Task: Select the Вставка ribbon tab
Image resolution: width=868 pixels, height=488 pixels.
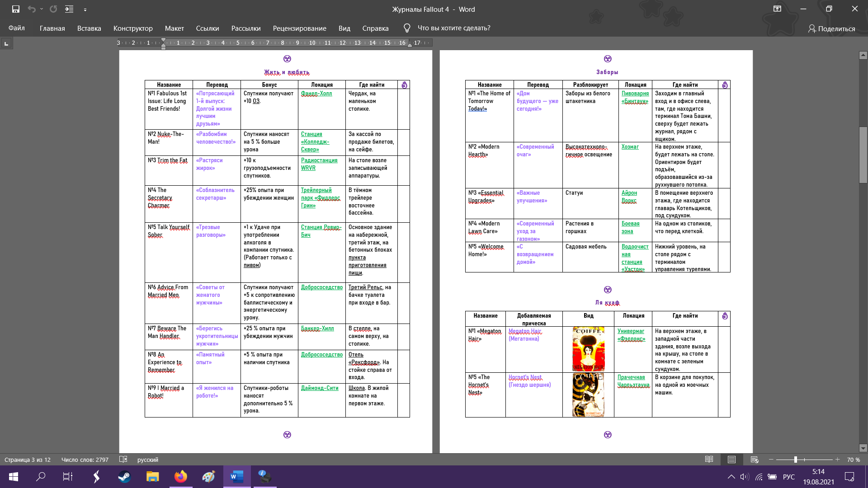Action: click(89, 28)
